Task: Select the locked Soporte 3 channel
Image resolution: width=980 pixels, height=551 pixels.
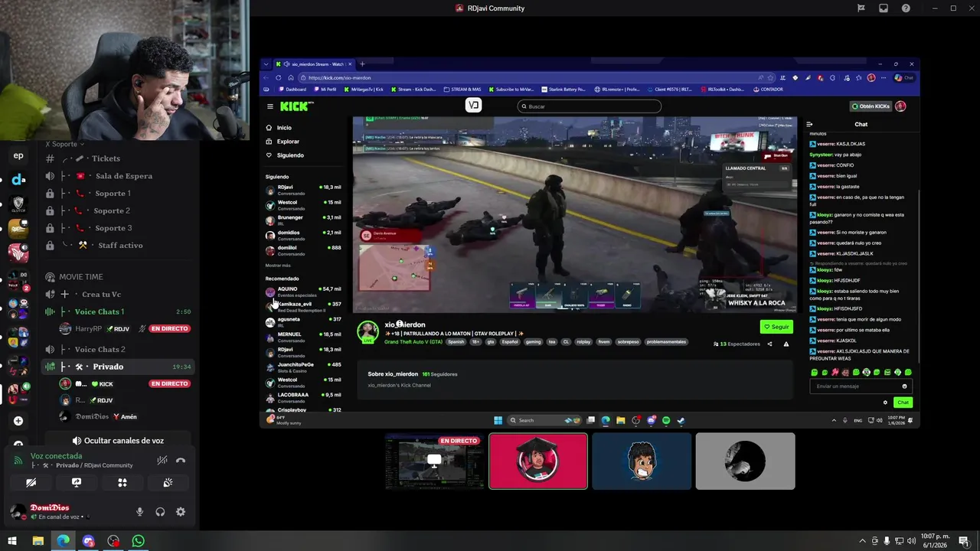Action: click(117, 228)
